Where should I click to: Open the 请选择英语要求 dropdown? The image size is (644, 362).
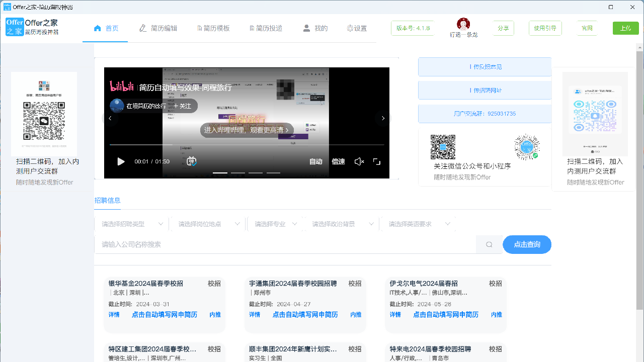point(419,223)
